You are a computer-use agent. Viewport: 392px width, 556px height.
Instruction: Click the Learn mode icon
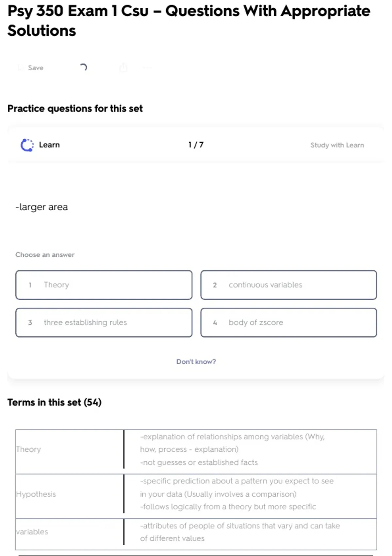click(27, 145)
